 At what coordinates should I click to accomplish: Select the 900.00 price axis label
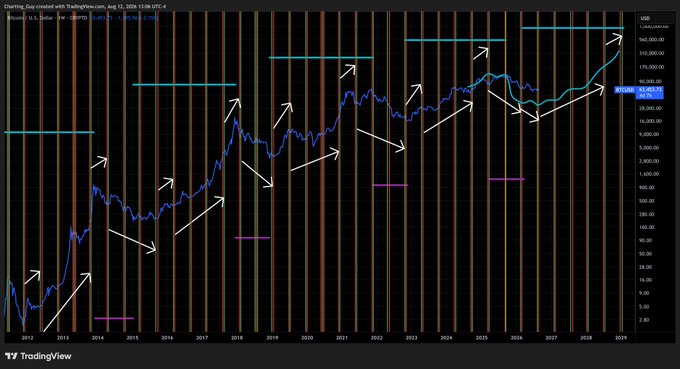(647, 187)
